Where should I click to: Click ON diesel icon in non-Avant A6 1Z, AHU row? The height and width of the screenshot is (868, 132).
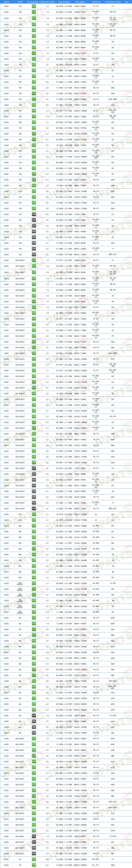pos(34,715)
